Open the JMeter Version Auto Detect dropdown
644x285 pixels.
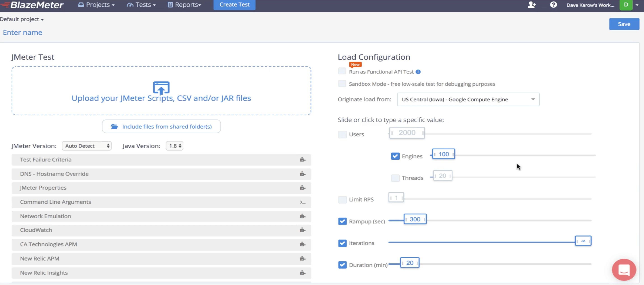coord(86,146)
